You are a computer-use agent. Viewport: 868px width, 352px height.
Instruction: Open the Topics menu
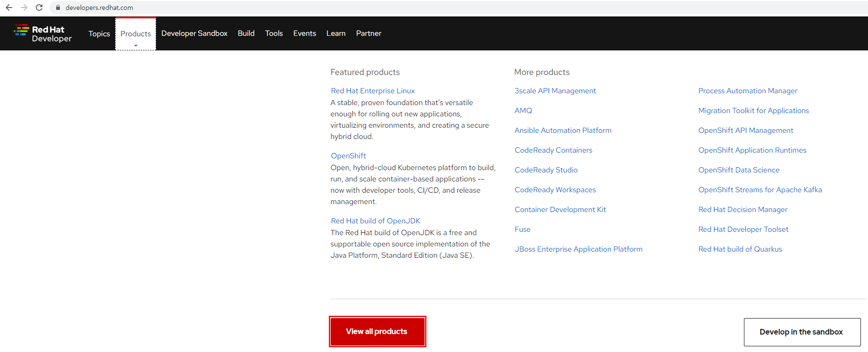99,33
